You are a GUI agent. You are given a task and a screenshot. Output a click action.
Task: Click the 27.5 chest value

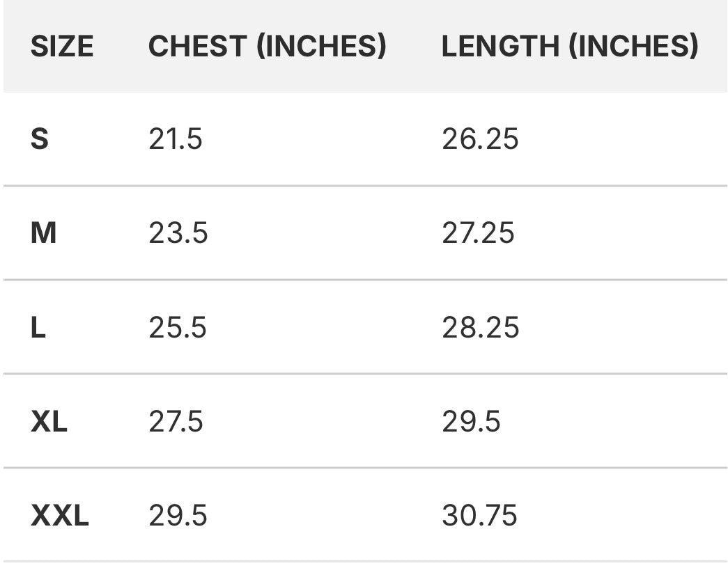point(176,422)
